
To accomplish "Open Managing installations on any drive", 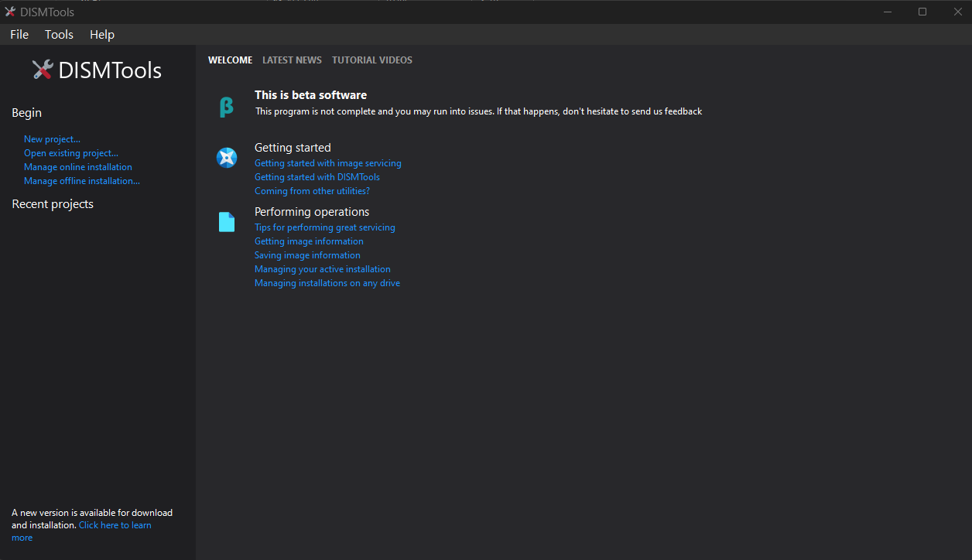I will (x=327, y=283).
